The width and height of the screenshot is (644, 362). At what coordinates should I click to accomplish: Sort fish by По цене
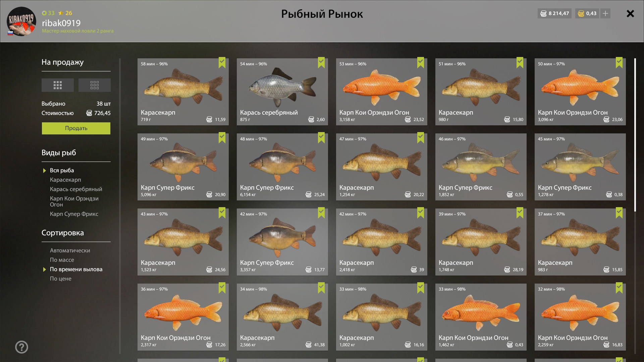pyautogui.click(x=61, y=279)
